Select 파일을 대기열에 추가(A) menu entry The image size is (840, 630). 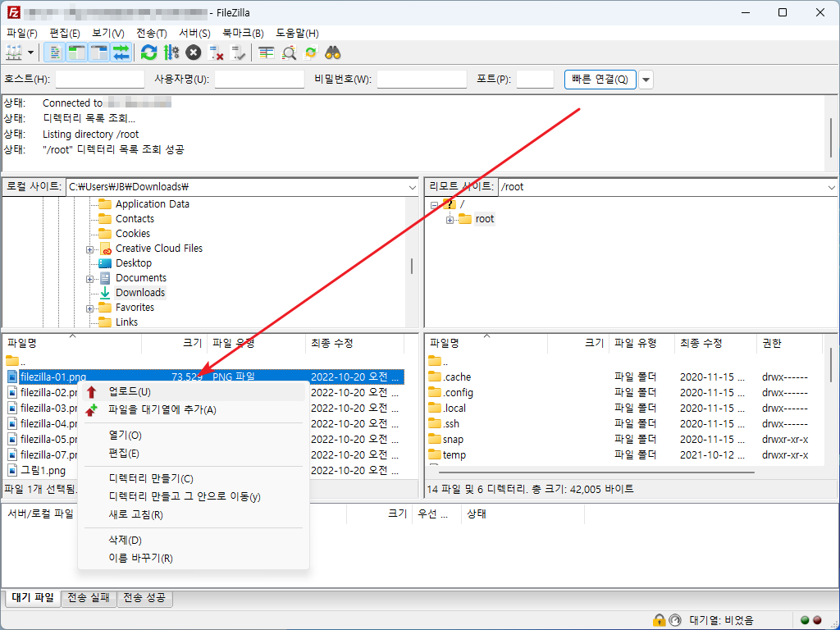(193, 410)
